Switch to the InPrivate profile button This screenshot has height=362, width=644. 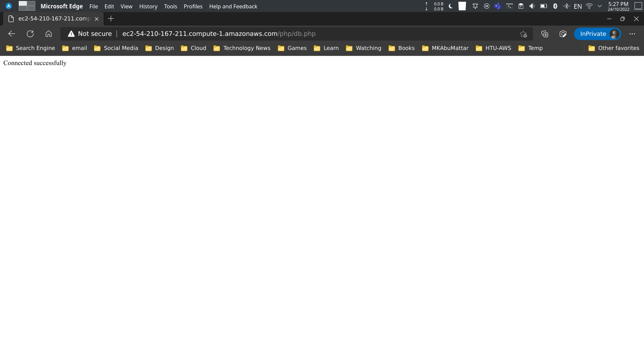click(x=598, y=34)
